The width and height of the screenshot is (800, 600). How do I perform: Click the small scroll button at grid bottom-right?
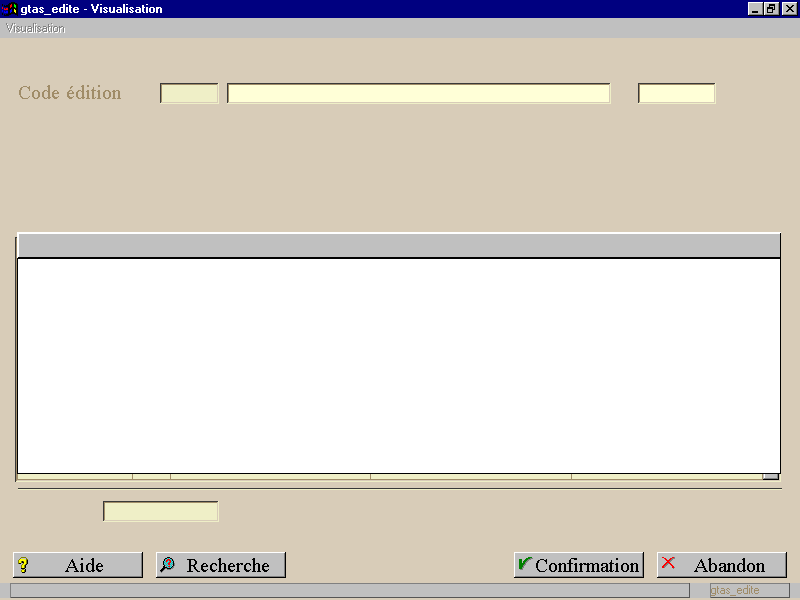click(771, 477)
